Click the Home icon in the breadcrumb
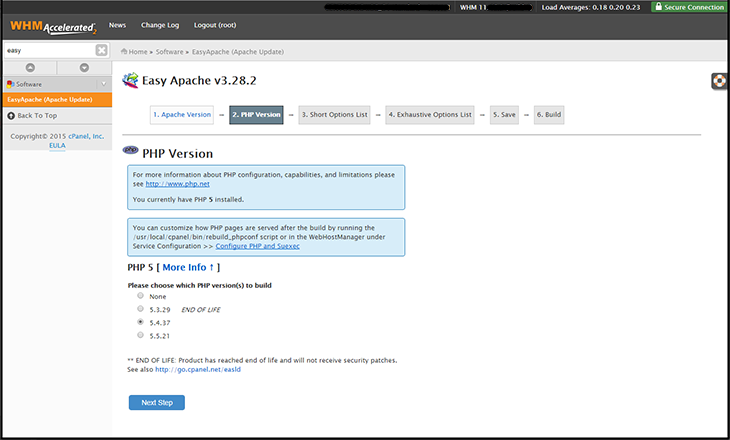730x440 pixels. [x=124, y=51]
